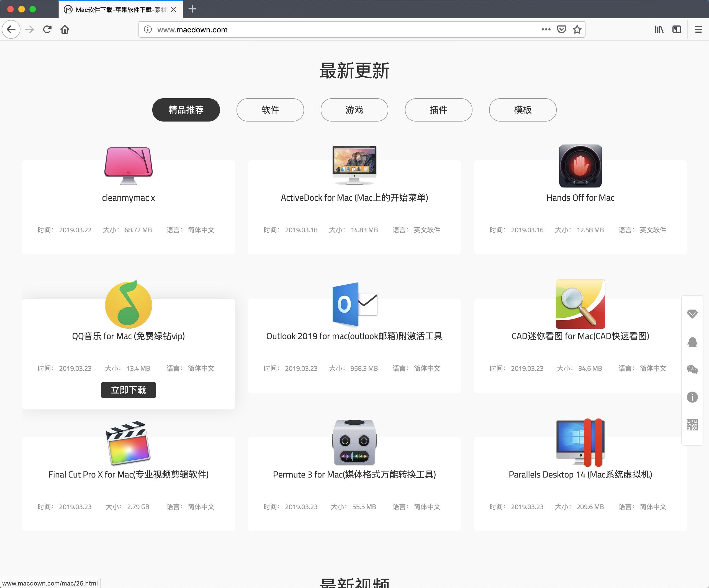This screenshot has height=588, width=709.
Task: Click the Parallels Desktop app icon
Action: [x=580, y=442]
